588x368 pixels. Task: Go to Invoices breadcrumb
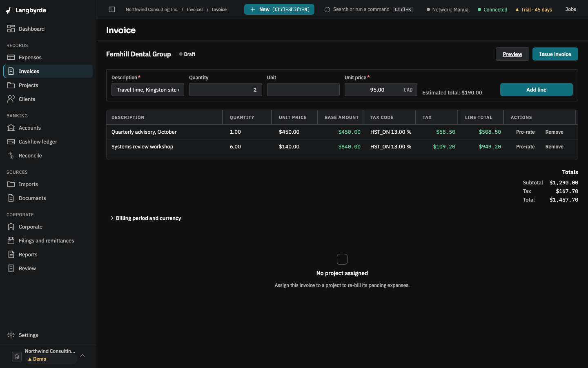coord(195,9)
